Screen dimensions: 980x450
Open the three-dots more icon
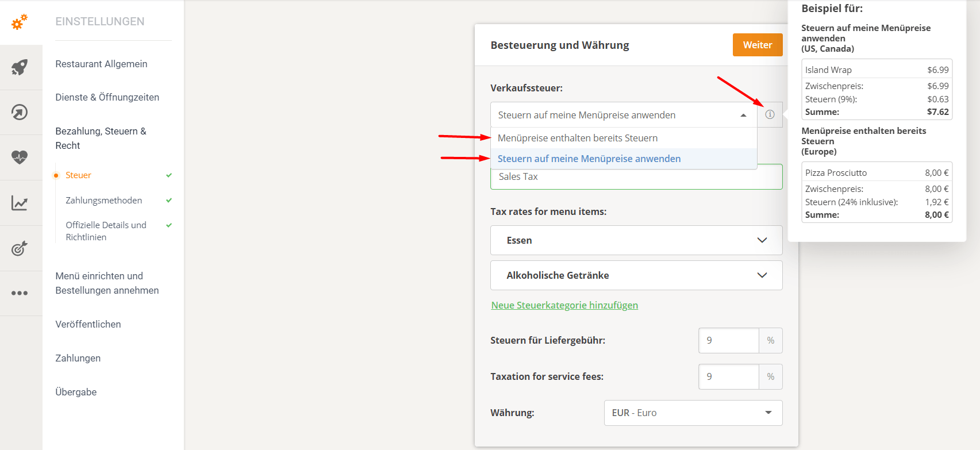pyautogui.click(x=20, y=293)
